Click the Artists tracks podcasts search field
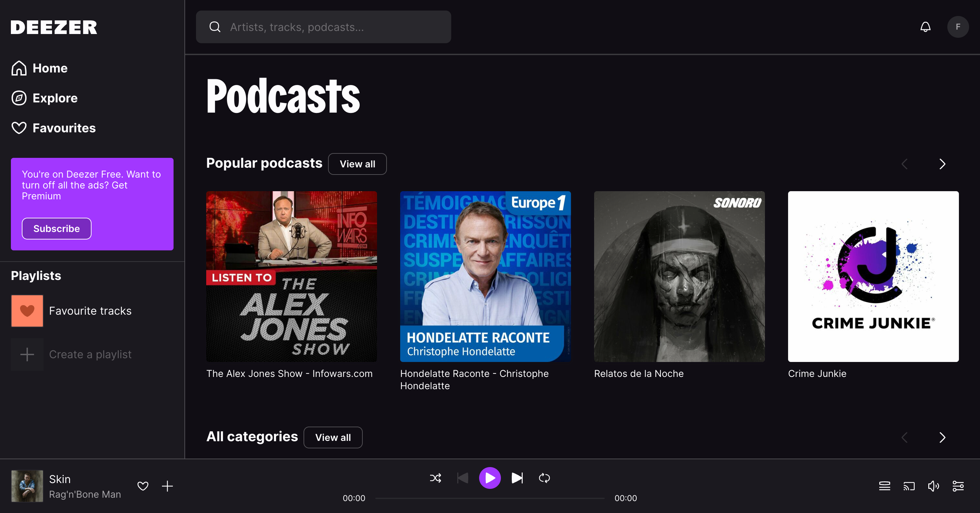Image resolution: width=980 pixels, height=513 pixels. pyautogui.click(x=323, y=27)
